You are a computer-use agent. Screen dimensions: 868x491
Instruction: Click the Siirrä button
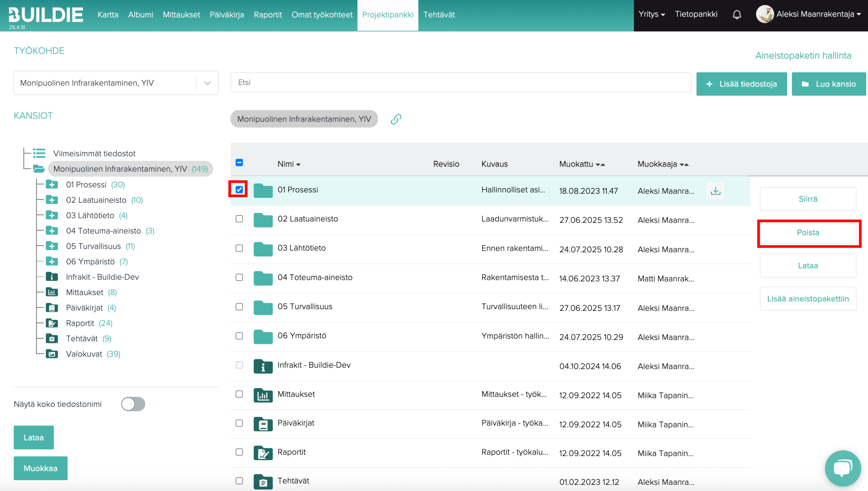pos(808,199)
